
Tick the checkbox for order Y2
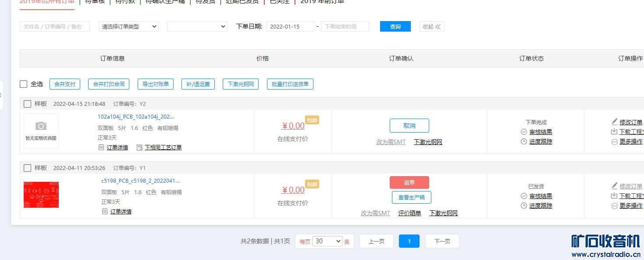point(27,104)
